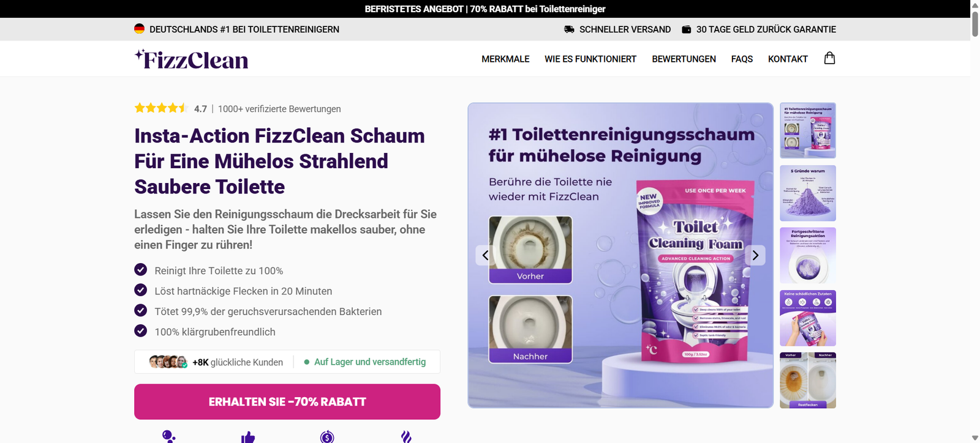Screen dimensions: 980x443
Task: Open the shopping bag cart icon
Action: [x=829, y=58]
